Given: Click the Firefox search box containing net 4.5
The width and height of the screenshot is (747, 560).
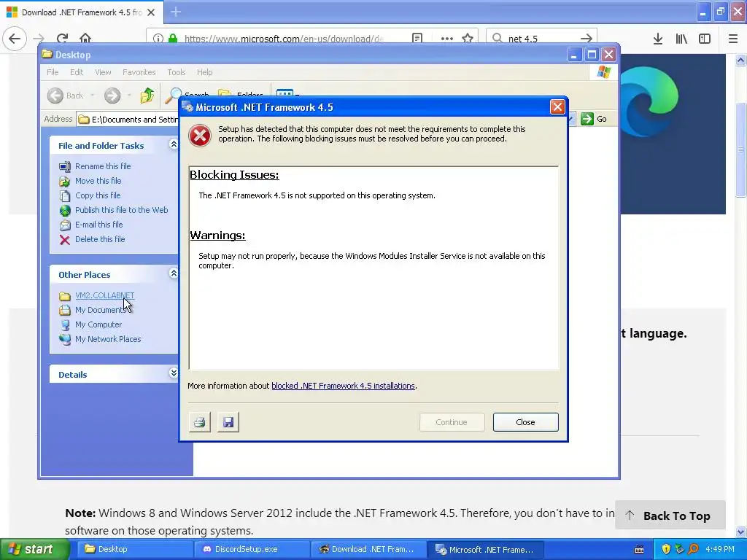Looking at the screenshot, I should [x=542, y=39].
